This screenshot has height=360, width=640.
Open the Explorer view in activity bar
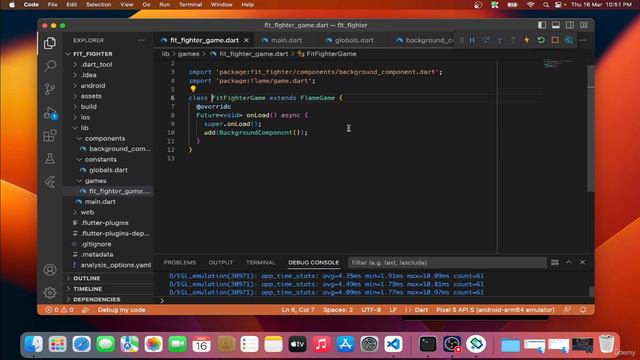click(x=50, y=43)
